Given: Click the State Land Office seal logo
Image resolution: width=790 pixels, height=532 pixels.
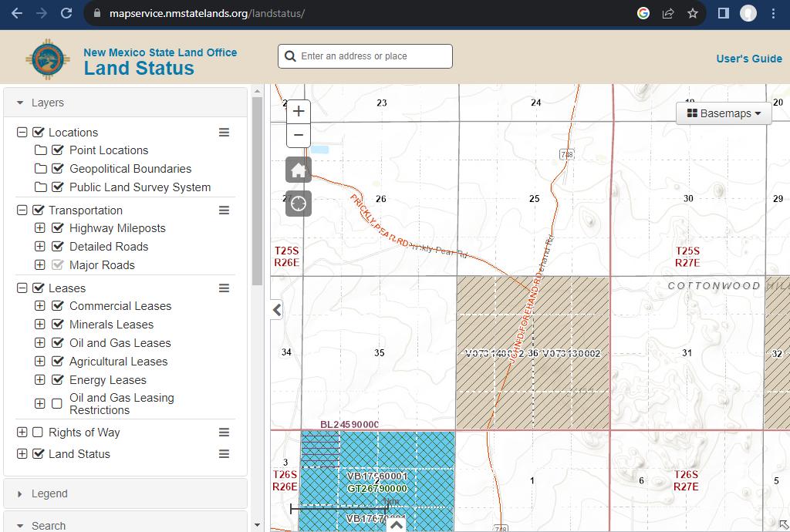Looking at the screenshot, I should point(48,59).
